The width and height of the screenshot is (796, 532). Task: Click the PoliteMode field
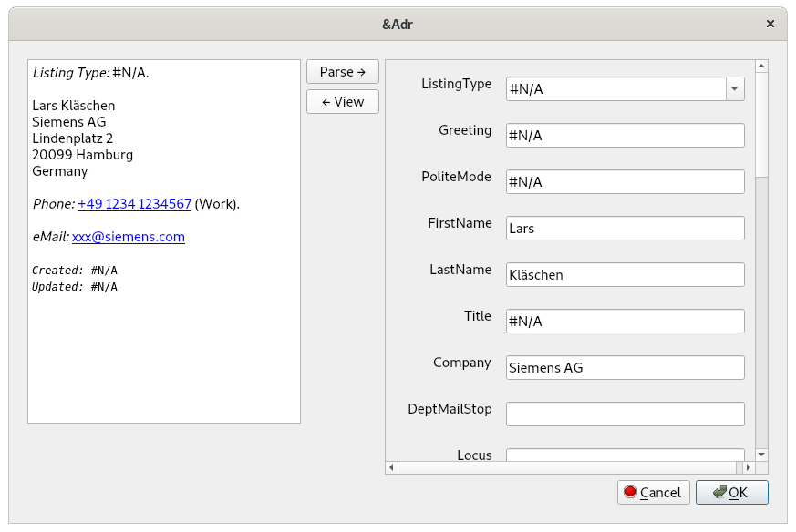coord(625,181)
